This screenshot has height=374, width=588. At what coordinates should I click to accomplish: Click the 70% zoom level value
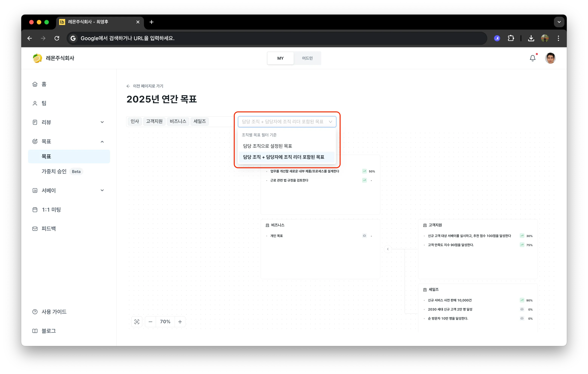point(165,322)
